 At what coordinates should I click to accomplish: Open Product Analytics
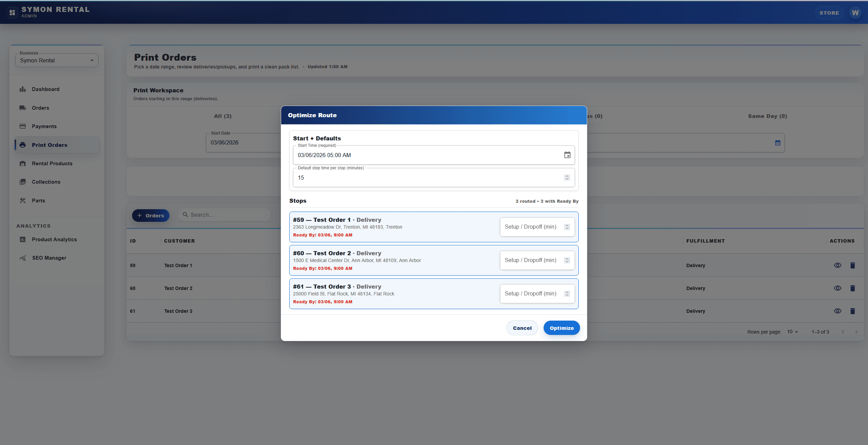pos(54,239)
